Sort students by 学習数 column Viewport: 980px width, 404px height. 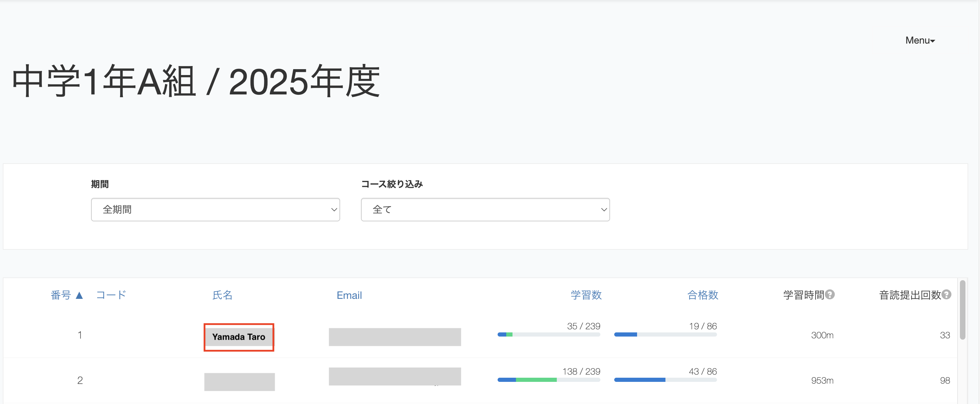point(586,295)
